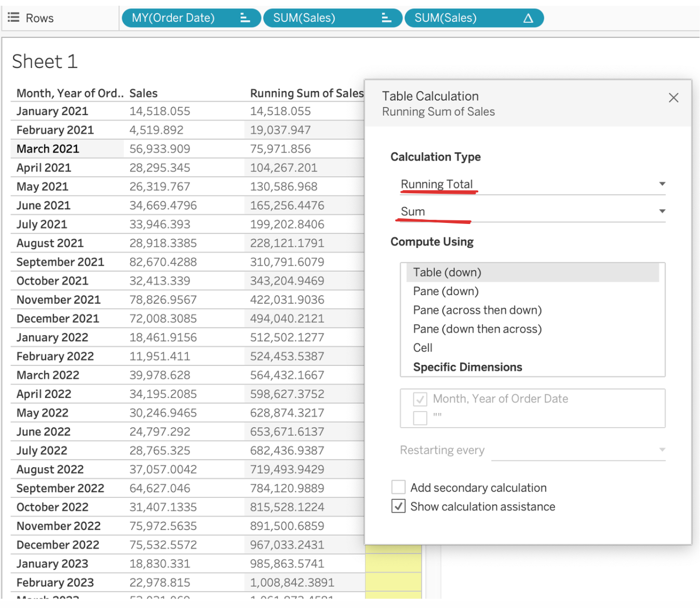Click sort icon on MY(Order Date) pill
This screenshot has height=608, width=700.
click(245, 18)
